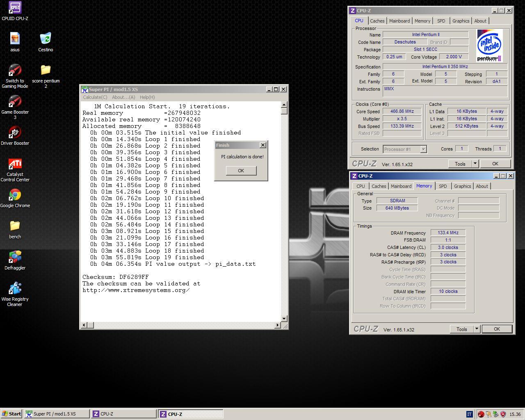
Task: Select Mainboard tab in upper CPU-Z window
Action: pos(399,21)
